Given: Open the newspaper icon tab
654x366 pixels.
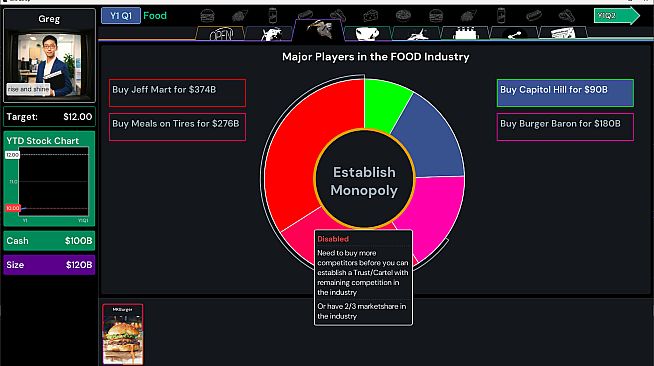Looking at the screenshot, I should [563, 34].
